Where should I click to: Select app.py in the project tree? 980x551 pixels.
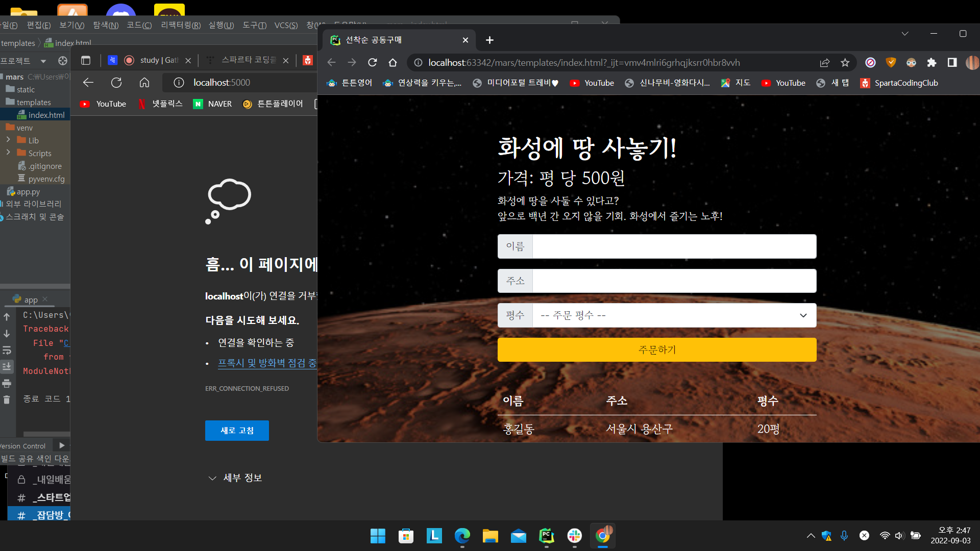23,192
